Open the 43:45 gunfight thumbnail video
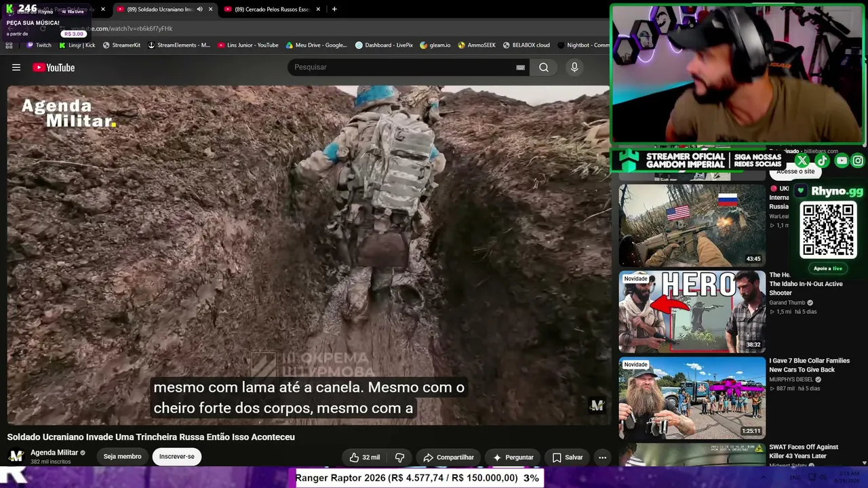 pyautogui.click(x=692, y=226)
